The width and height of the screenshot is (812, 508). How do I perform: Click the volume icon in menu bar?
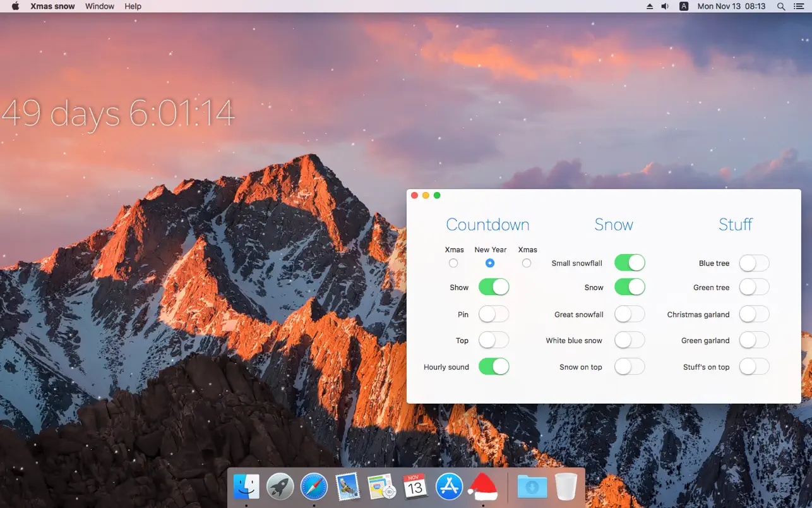pyautogui.click(x=665, y=6)
